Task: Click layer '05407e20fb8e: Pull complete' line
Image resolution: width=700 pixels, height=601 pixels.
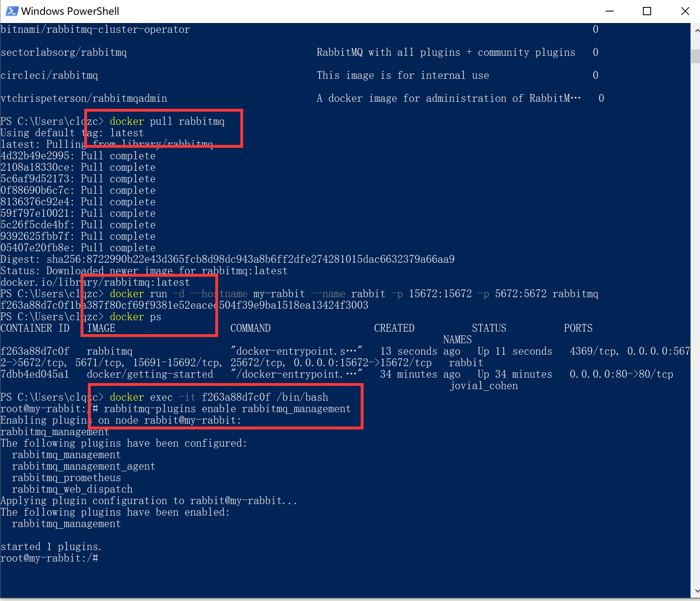Action: click(78, 248)
